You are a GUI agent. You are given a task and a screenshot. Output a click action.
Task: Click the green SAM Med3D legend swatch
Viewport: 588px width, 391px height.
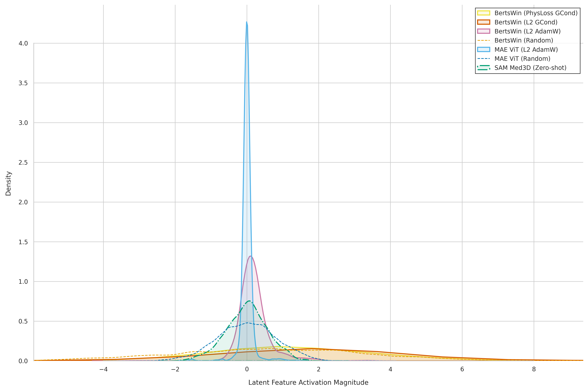click(x=483, y=68)
